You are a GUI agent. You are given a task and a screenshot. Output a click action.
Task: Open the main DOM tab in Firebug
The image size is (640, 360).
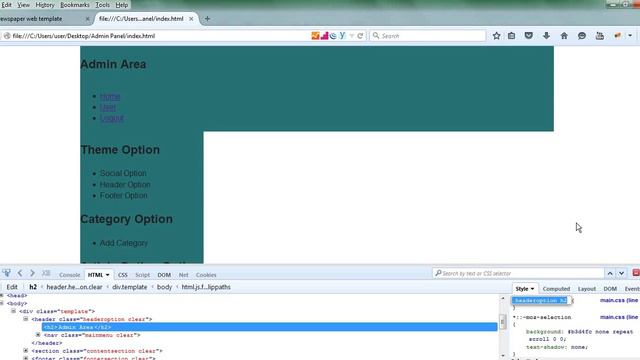click(164, 275)
